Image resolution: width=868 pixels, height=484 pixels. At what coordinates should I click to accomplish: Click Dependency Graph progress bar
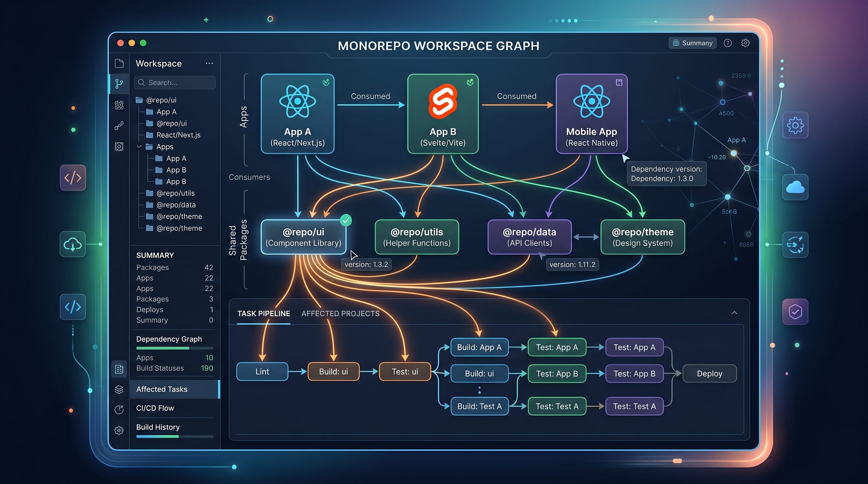pos(174,348)
